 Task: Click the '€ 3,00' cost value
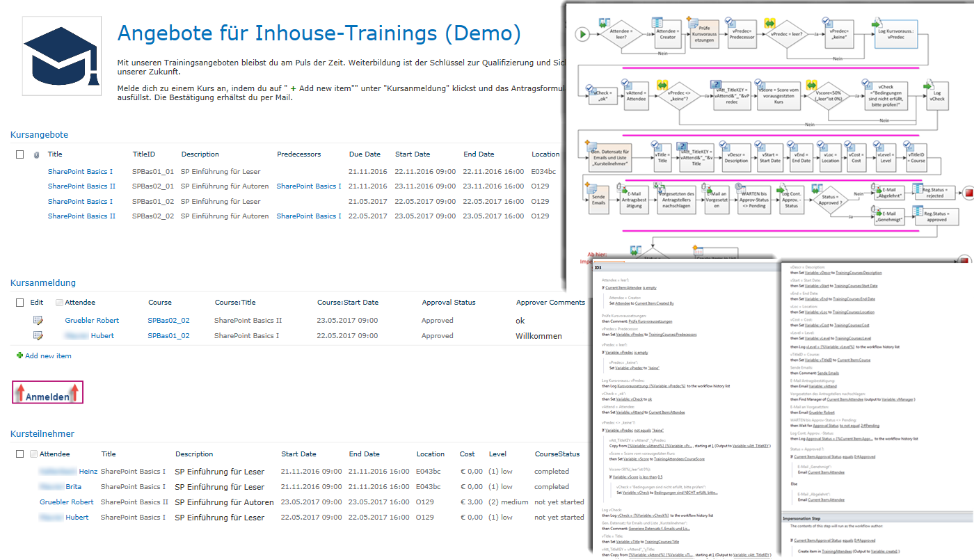pos(471,502)
